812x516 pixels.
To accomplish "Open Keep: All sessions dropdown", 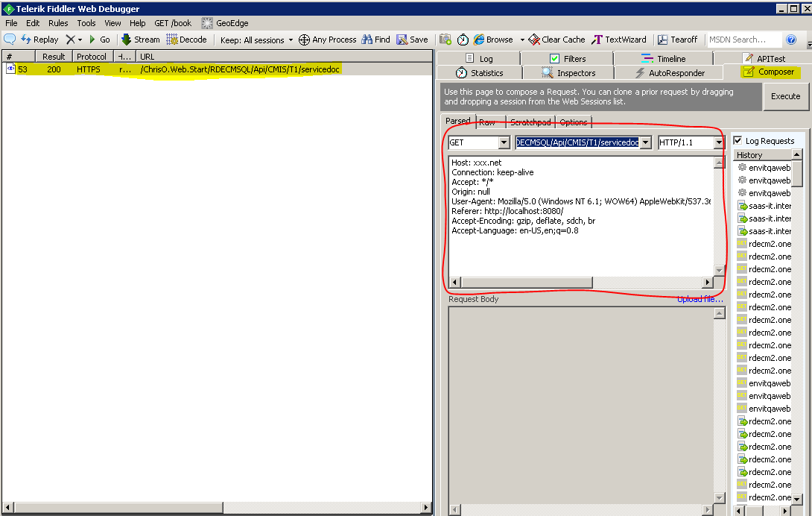I will [x=256, y=40].
